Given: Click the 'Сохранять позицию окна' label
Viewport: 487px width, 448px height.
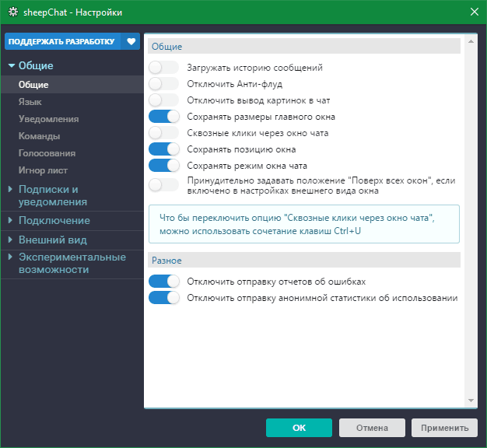Looking at the screenshot, I should tap(241, 149).
